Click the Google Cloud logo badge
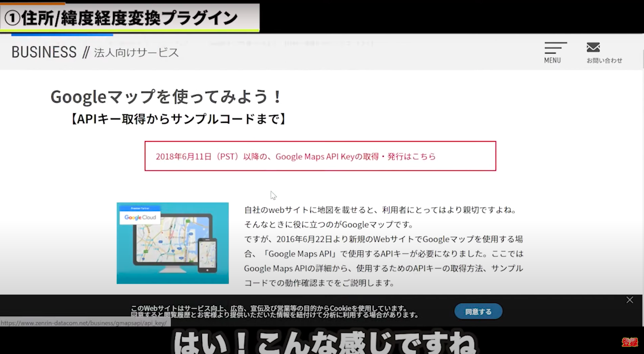 coord(140,217)
